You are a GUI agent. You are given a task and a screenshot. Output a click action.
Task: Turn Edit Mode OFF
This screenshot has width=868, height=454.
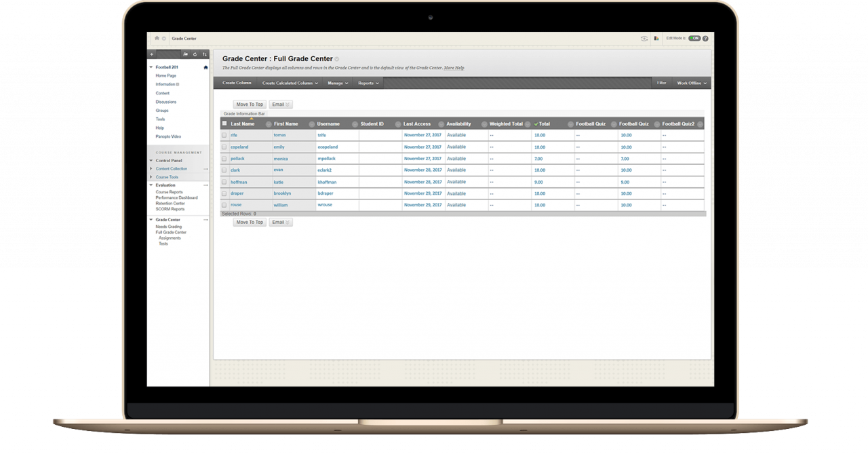click(694, 38)
